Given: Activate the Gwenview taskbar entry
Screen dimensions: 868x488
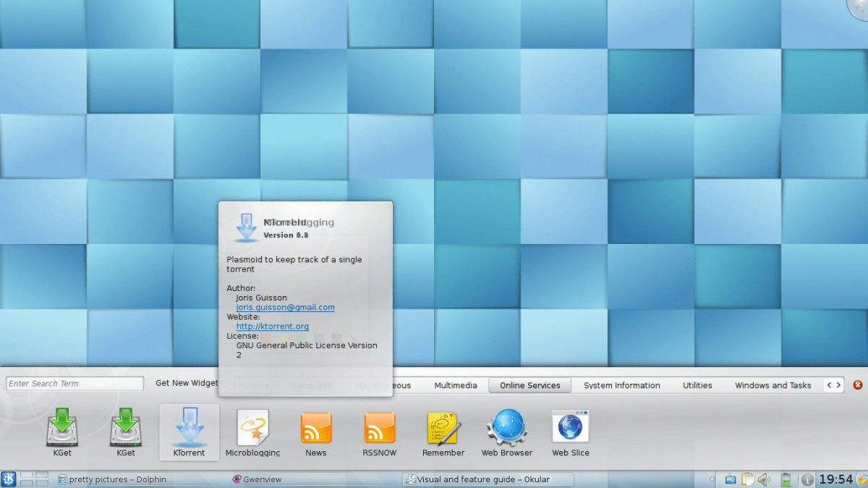Looking at the screenshot, I should 257,479.
